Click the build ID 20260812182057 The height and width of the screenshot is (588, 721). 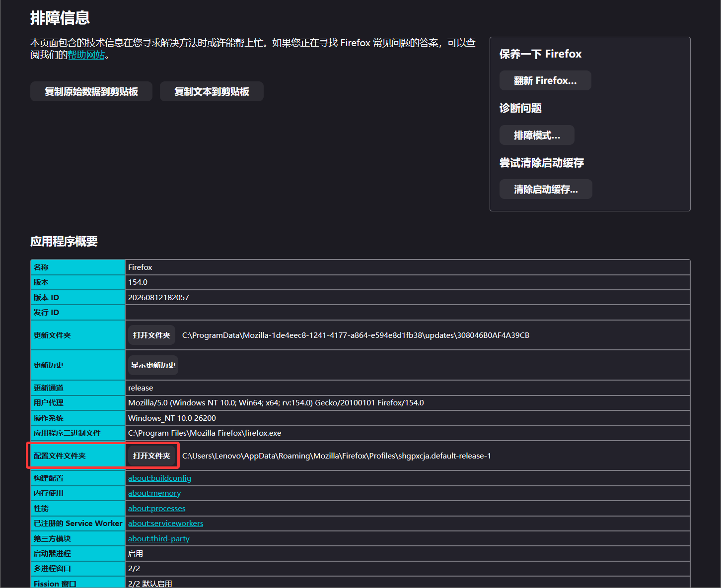click(158, 297)
